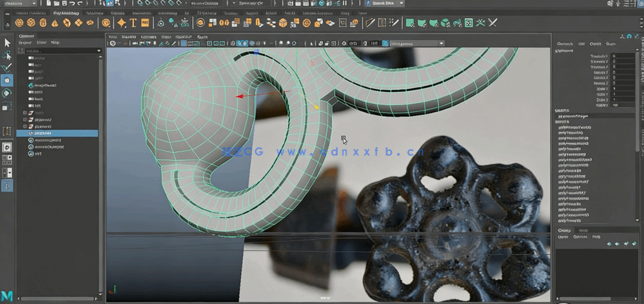This screenshot has height=304, width=644.
Task: Switch to the highlighted Poly Modeling shelf tab
Action: click(x=66, y=13)
